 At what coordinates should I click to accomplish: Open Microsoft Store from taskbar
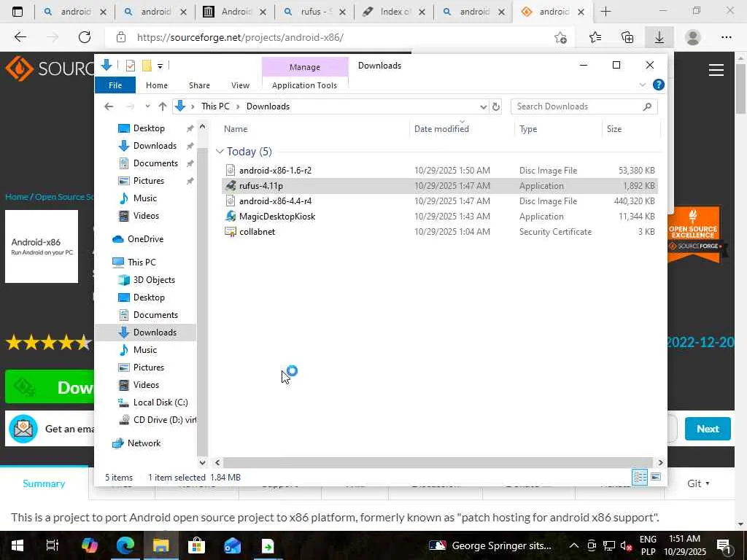point(196,545)
